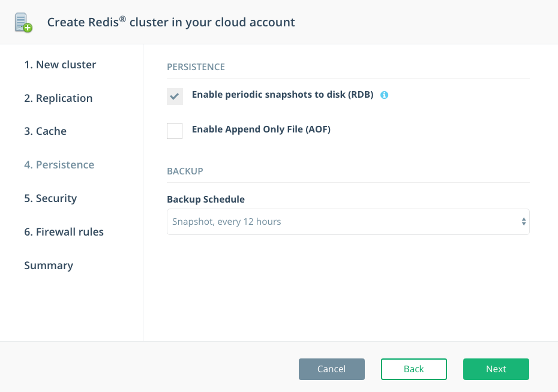Click the RDB snapshots info icon
This screenshot has height=392, width=558.
tap(385, 95)
